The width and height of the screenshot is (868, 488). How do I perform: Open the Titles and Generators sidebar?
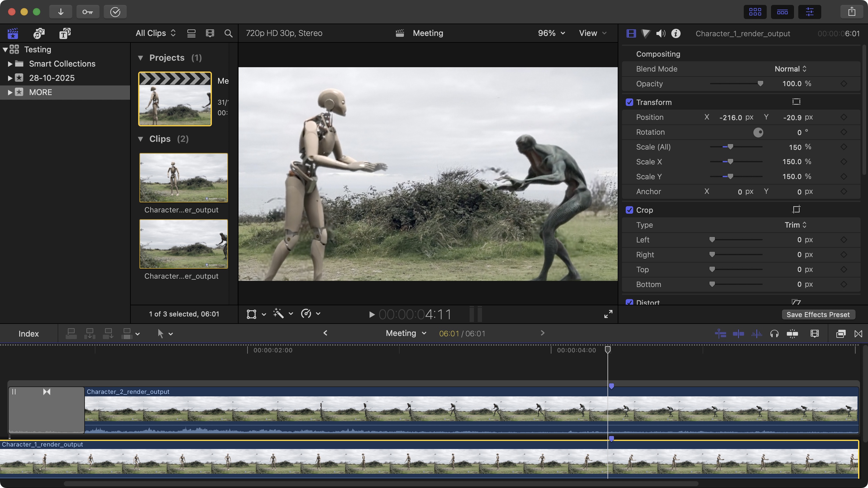coord(65,33)
